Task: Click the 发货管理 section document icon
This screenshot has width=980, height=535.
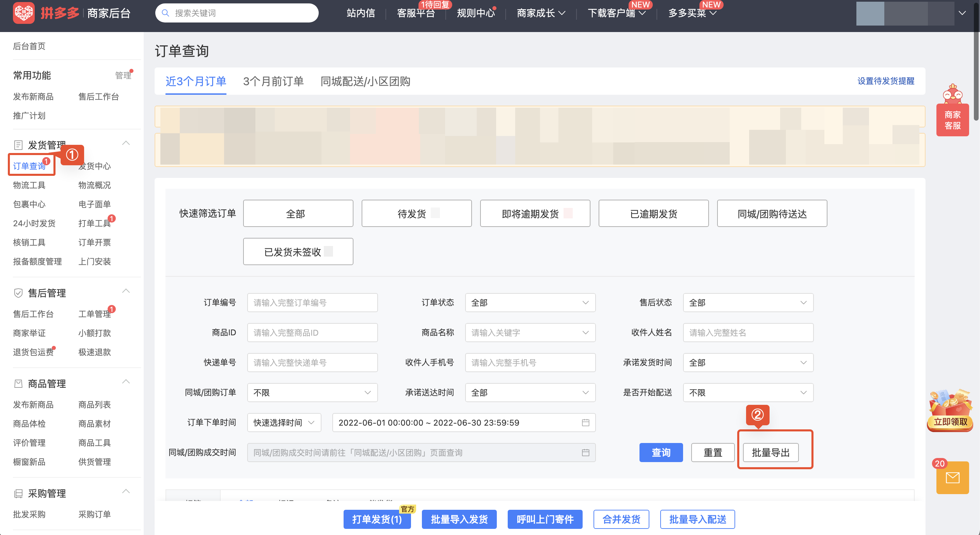Action: 18,145
